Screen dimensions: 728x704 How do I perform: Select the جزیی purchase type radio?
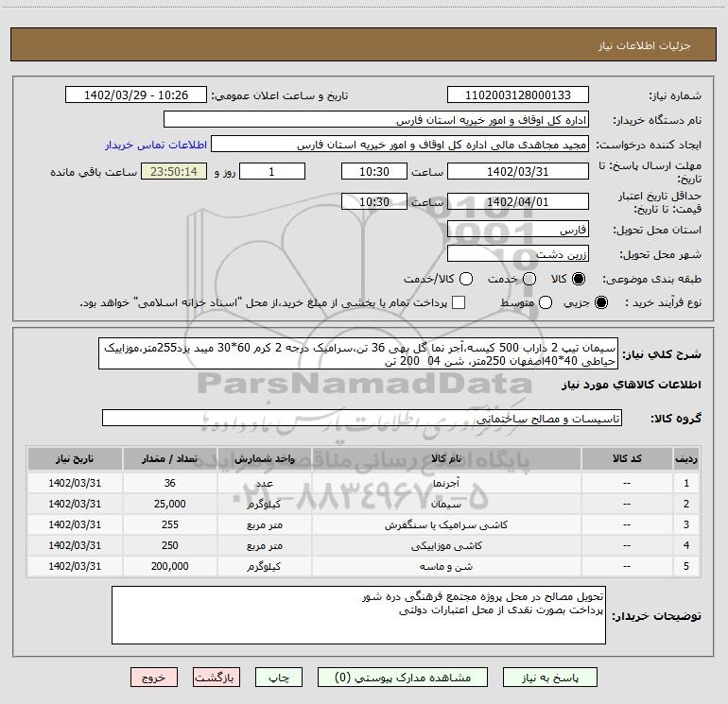(x=600, y=303)
